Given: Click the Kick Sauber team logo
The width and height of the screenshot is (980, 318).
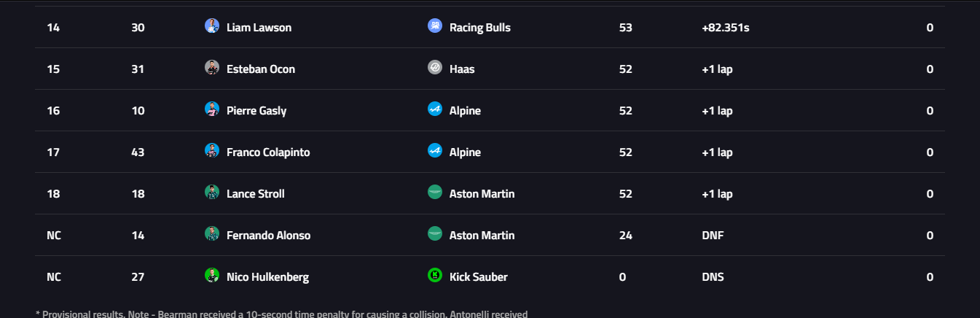Looking at the screenshot, I should (x=435, y=276).
